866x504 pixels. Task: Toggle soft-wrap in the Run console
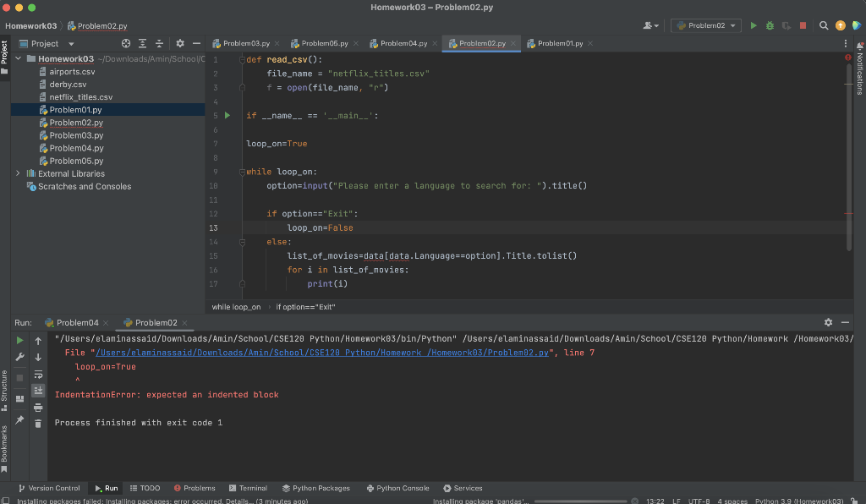[38, 374]
